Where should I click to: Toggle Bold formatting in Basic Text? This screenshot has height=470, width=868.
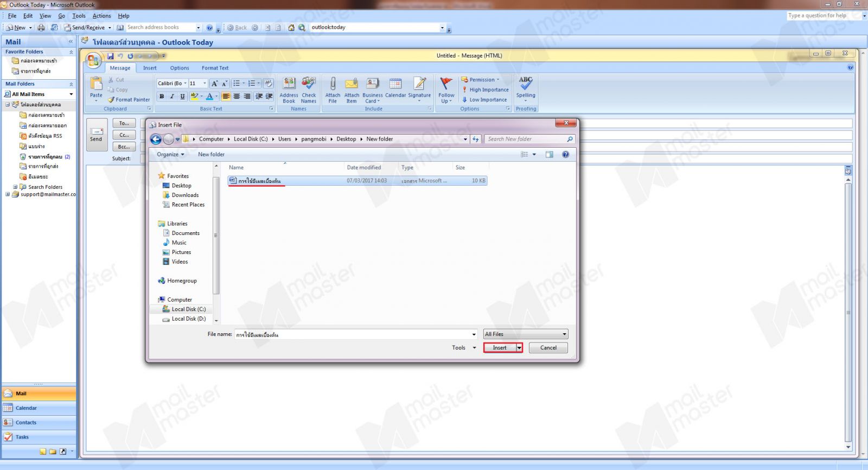(x=162, y=97)
